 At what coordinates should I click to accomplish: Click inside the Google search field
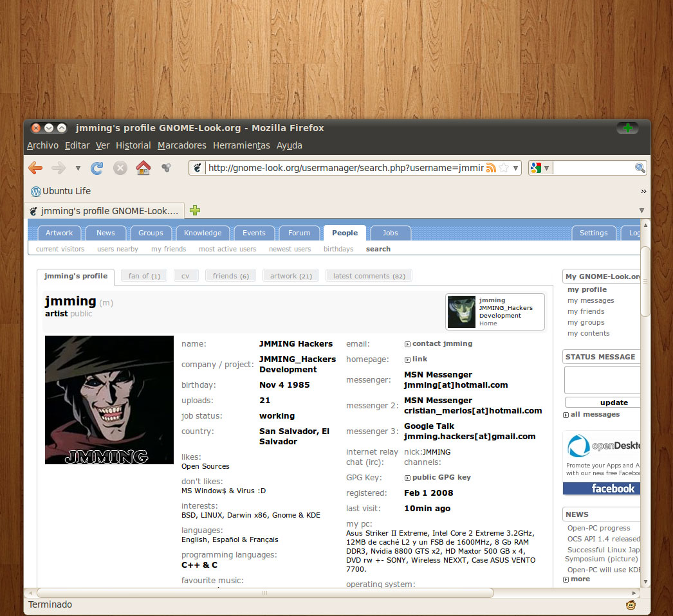tap(593, 168)
